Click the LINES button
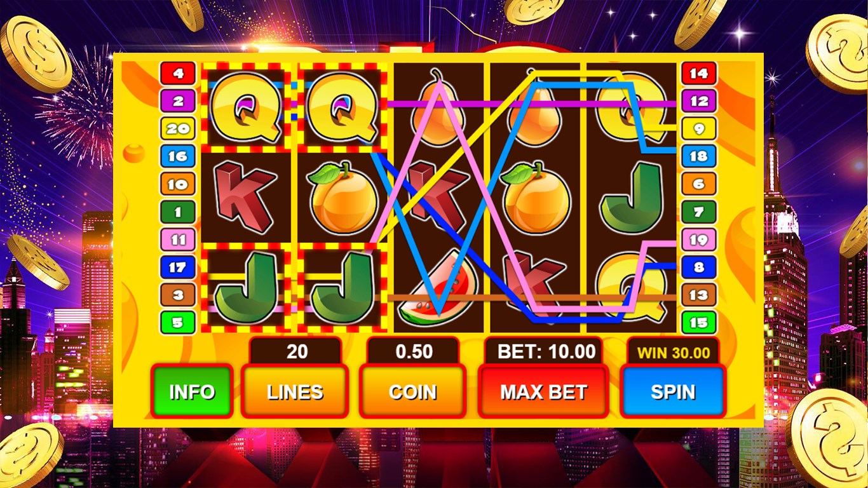 pyautogui.click(x=295, y=391)
